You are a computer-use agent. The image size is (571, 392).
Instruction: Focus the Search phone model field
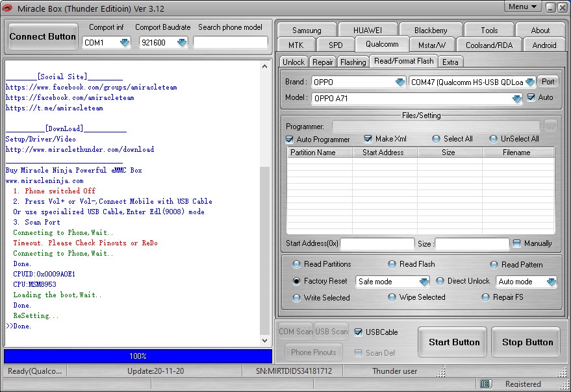pyautogui.click(x=230, y=42)
